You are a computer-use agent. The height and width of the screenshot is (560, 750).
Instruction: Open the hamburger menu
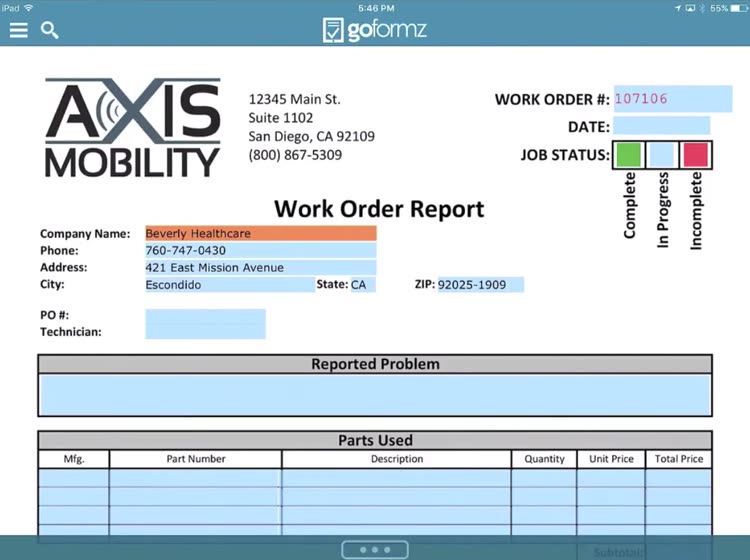coord(19,30)
